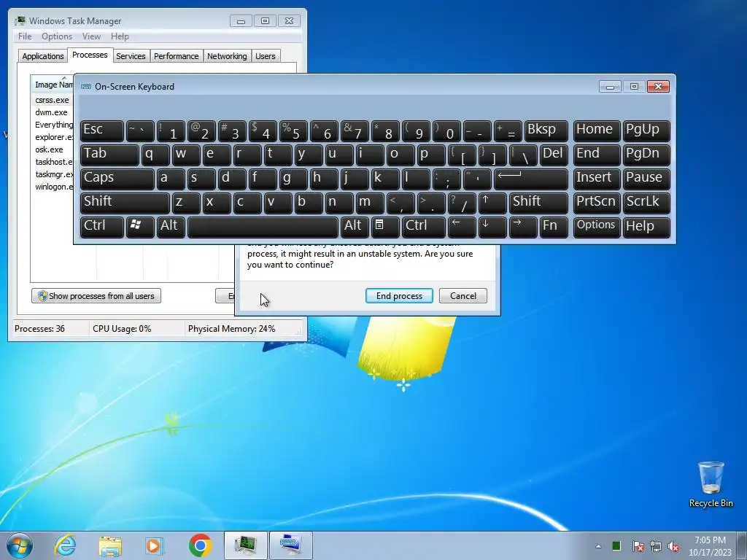The height and width of the screenshot is (560, 747).
Task: Click the green Task Manager tray icon
Action: point(616,545)
